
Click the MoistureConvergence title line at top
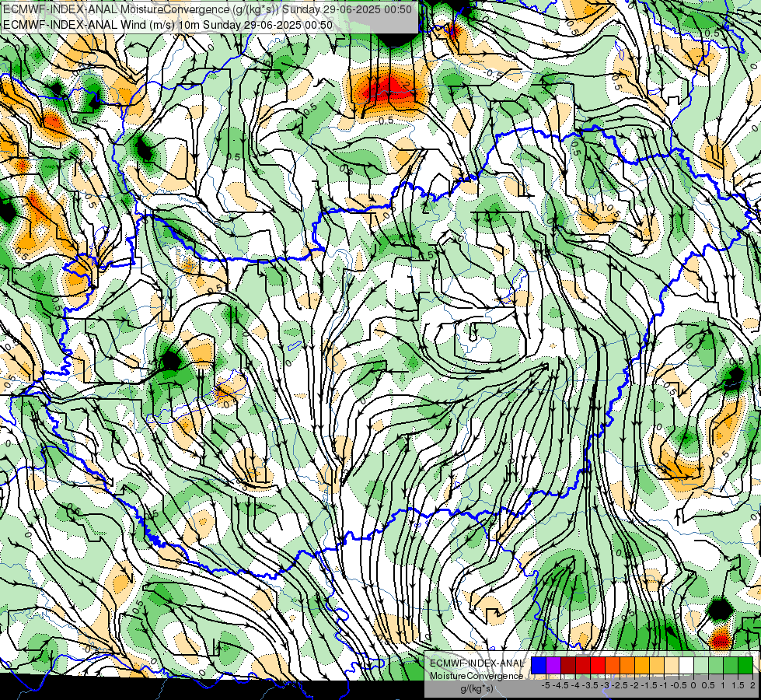pos(208,9)
